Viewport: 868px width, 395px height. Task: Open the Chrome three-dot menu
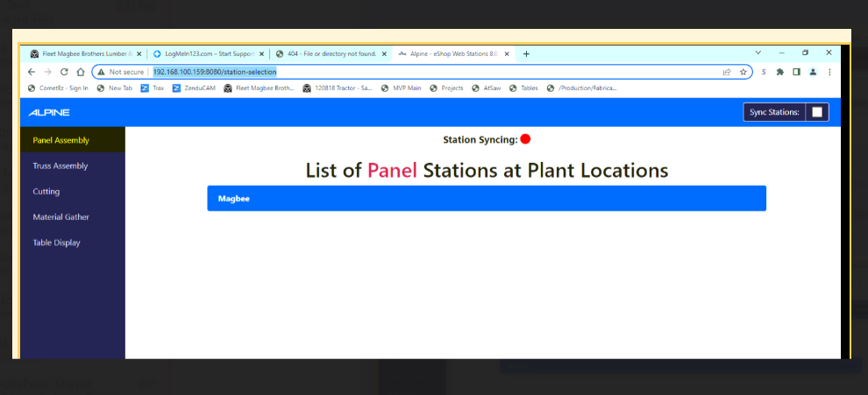coord(829,72)
